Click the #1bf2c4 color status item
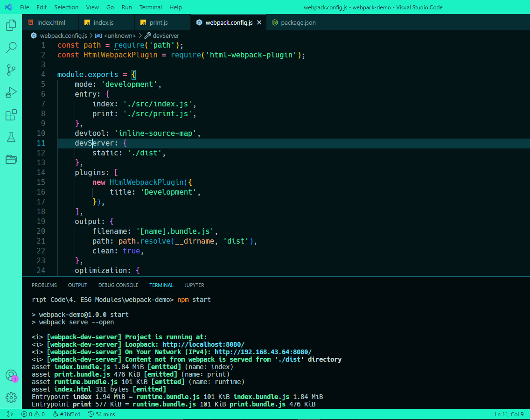The height and width of the screenshot is (420, 530). coord(67,414)
